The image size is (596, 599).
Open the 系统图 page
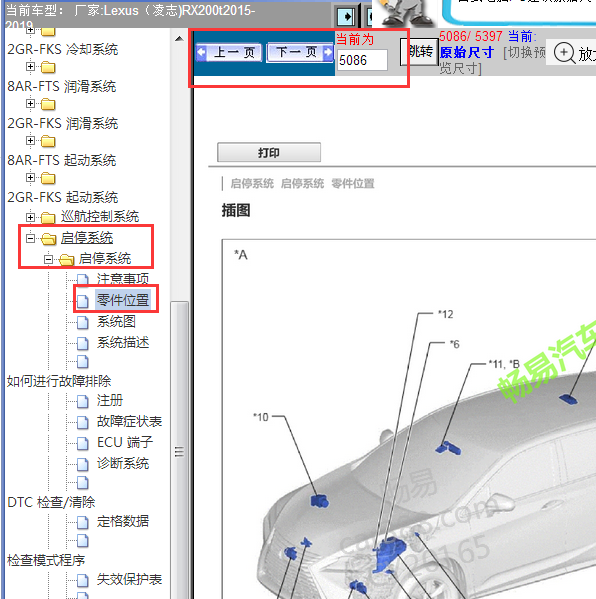pyautogui.click(x=116, y=321)
